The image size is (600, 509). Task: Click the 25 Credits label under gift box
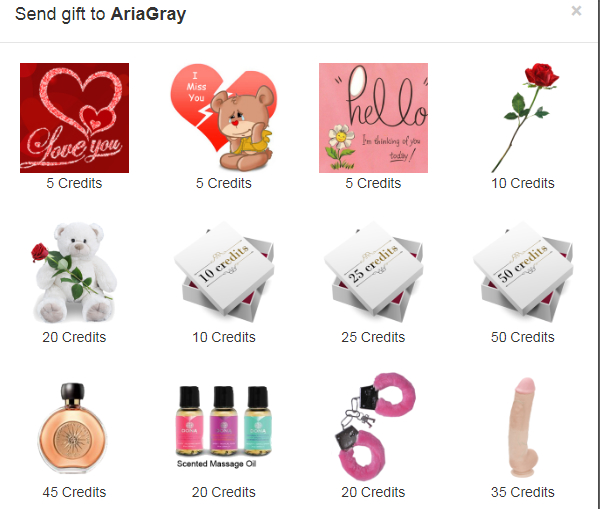coord(373,337)
